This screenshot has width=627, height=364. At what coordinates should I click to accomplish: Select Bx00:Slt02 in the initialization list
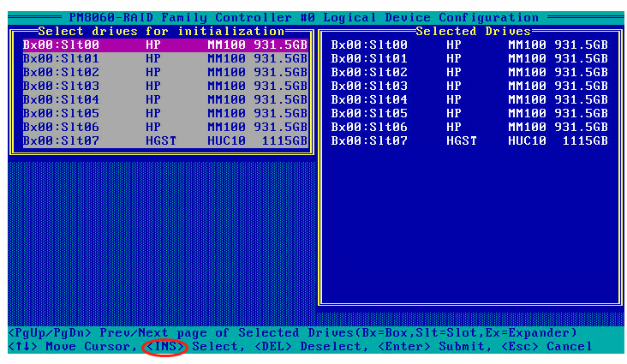(x=165, y=72)
